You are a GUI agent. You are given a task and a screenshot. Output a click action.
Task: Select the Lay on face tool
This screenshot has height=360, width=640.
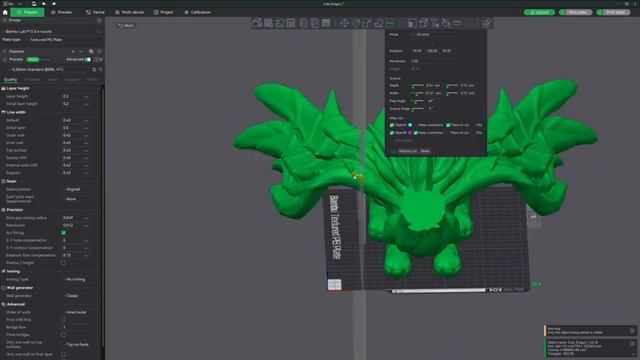point(378,23)
